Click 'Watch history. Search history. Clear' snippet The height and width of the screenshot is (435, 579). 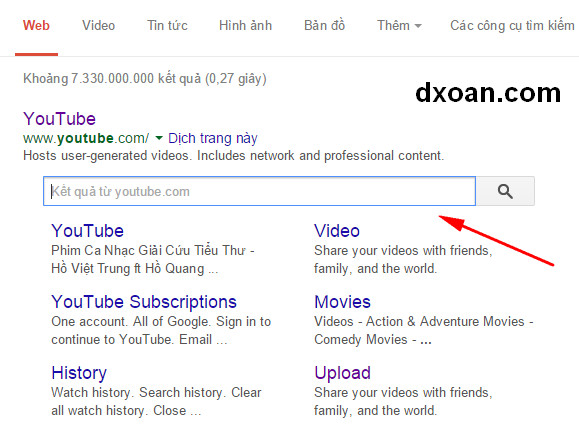(156, 393)
